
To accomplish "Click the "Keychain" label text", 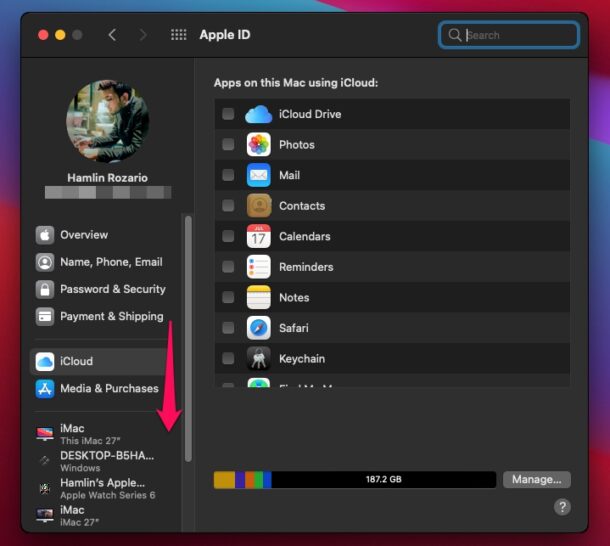I will pos(302,358).
